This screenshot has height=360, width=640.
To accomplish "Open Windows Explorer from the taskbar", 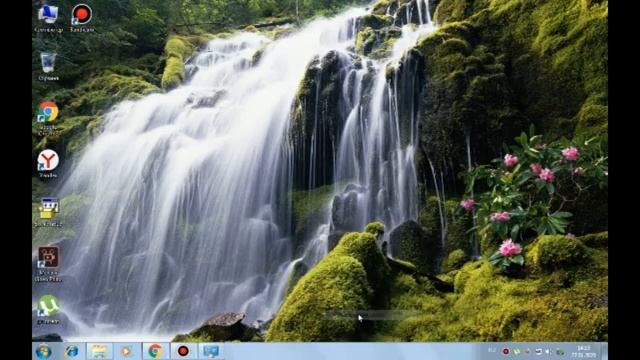I will click(x=99, y=351).
